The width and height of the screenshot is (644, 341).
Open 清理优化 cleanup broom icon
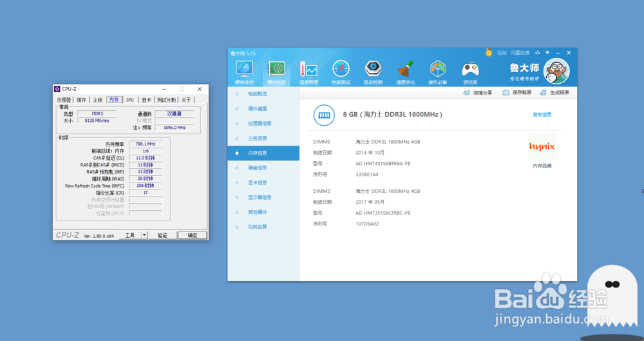405,72
